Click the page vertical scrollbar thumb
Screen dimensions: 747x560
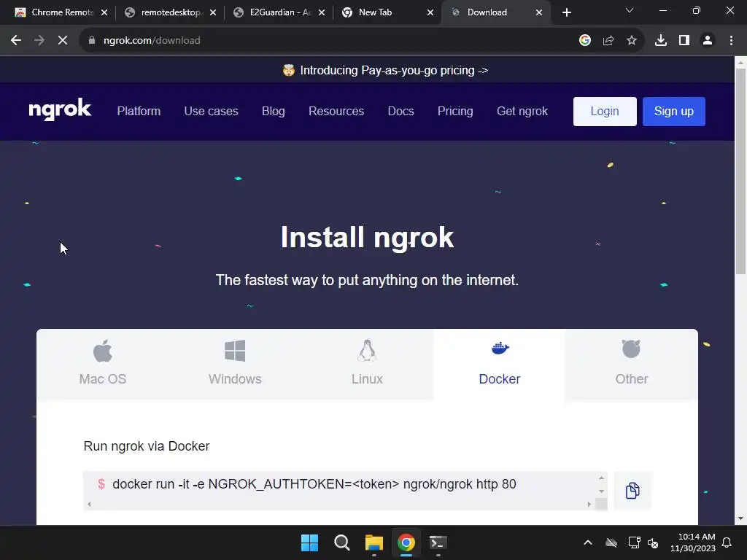coord(740,171)
